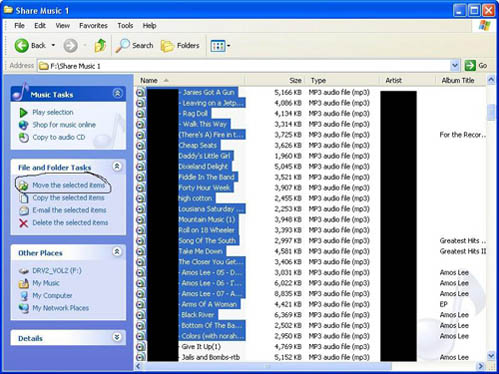Viewport: 499px width, 374px height.
Task: Click the mp3 icon beside Jails and Bombs-rtb
Action: 141,357
